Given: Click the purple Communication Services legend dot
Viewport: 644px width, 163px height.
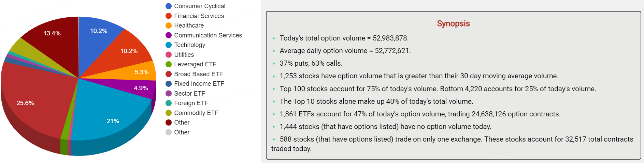Looking at the screenshot, I should tap(169, 35).
